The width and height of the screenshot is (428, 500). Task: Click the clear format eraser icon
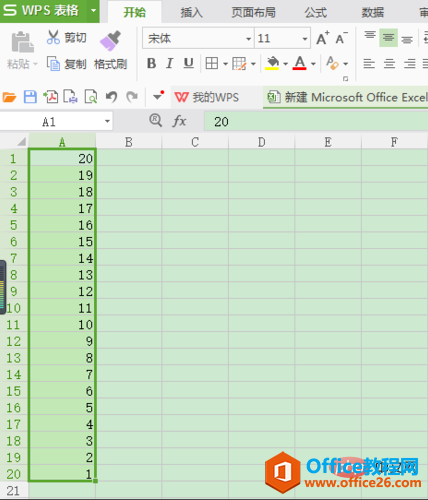[332, 63]
